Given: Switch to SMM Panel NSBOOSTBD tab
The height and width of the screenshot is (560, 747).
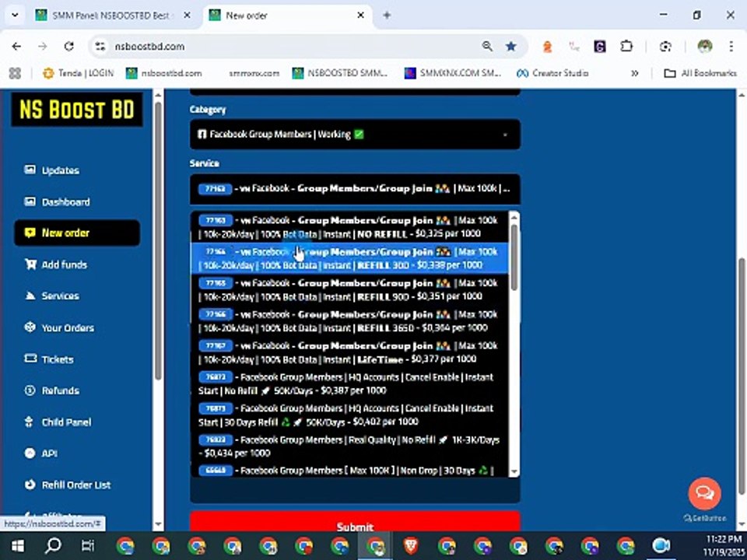Looking at the screenshot, I should [x=110, y=16].
